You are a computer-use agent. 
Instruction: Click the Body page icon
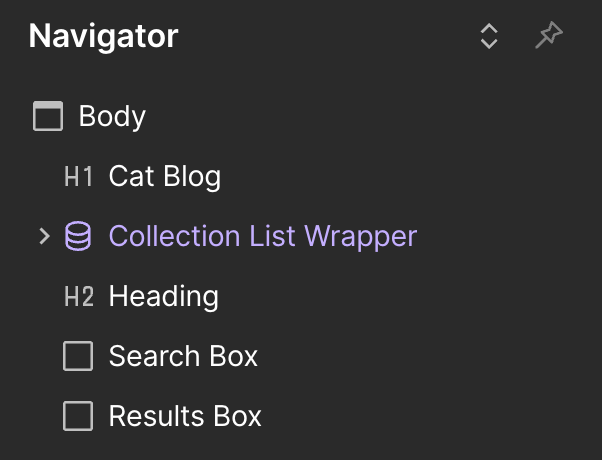coord(48,116)
